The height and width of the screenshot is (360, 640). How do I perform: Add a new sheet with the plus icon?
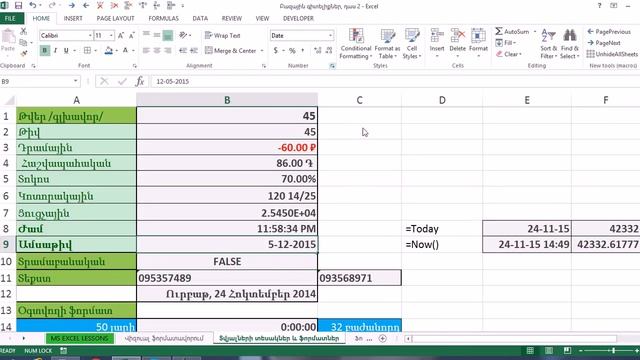point(382,338)
